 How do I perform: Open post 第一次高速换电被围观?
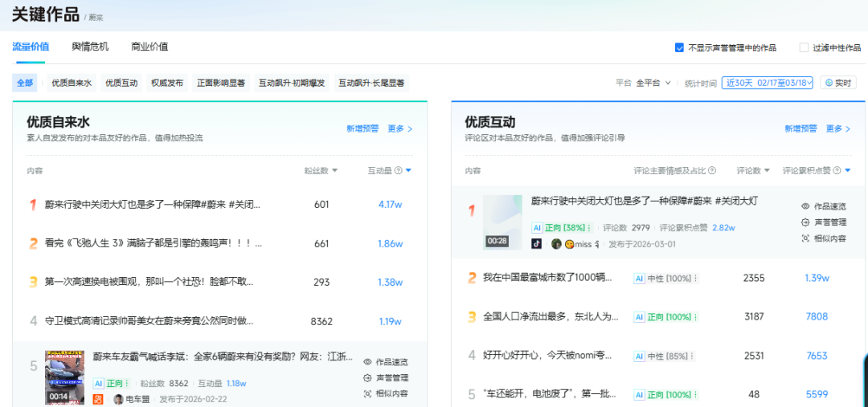click(149, 282)
